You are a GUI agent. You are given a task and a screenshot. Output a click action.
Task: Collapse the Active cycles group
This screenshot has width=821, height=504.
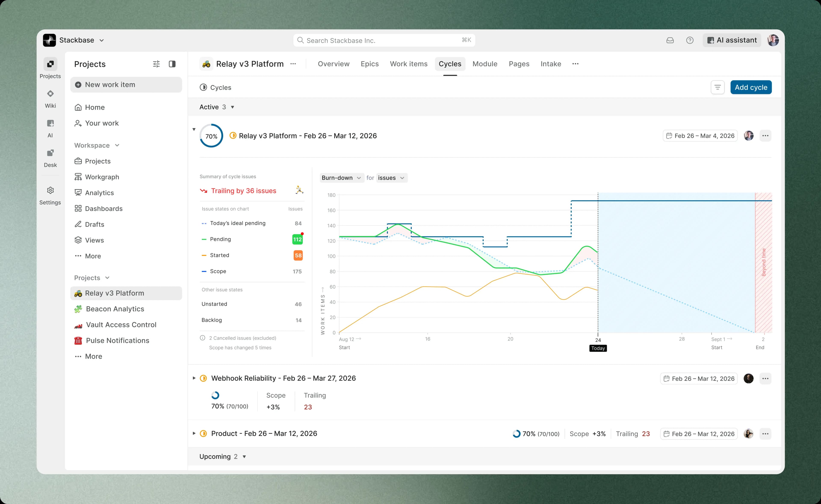(x=233, y=107)
